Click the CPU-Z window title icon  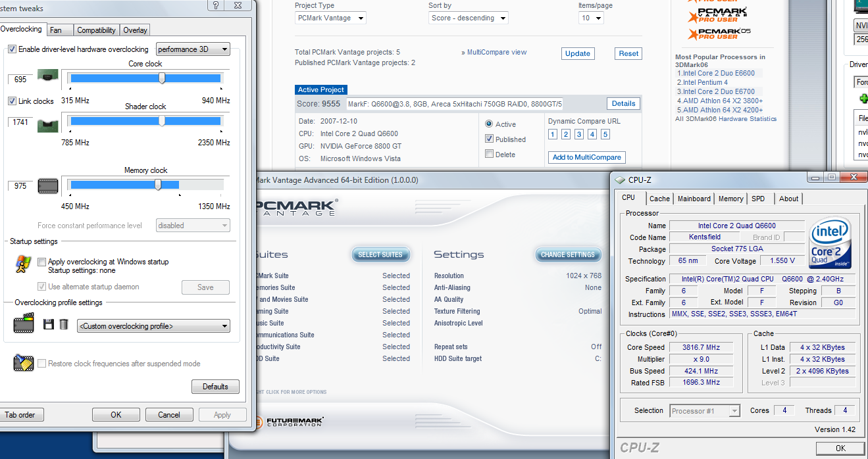point(620,180)
